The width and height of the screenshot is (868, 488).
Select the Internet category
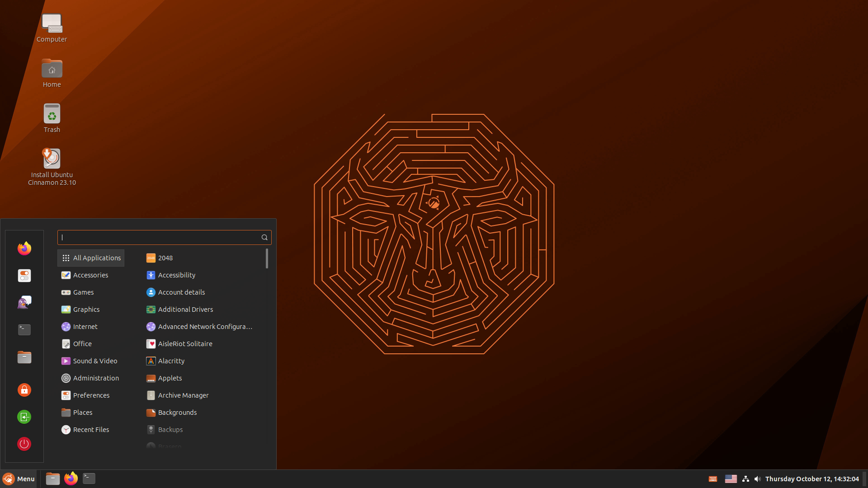coord(91,327)
